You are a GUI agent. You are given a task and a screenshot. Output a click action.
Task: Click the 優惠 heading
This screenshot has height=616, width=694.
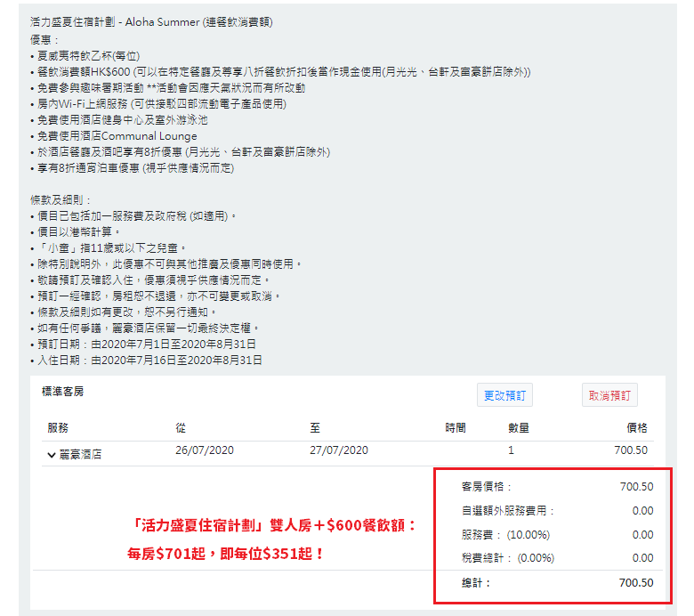tap(44, 40)
